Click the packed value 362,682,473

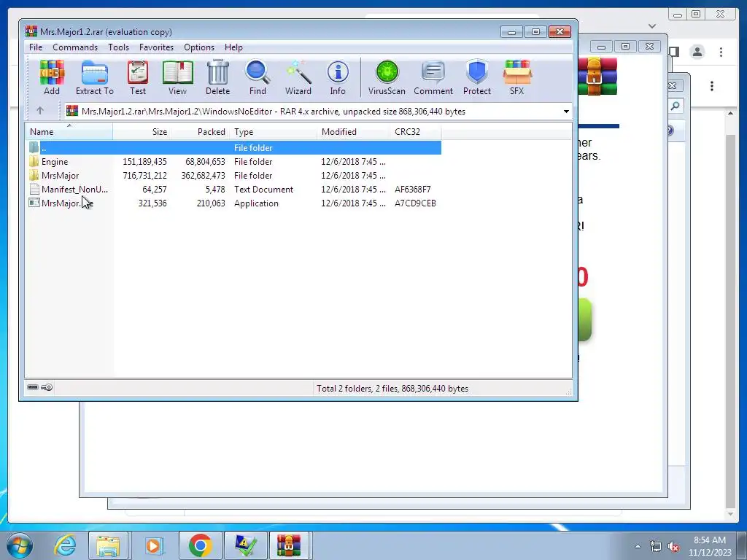pos(203,176)
